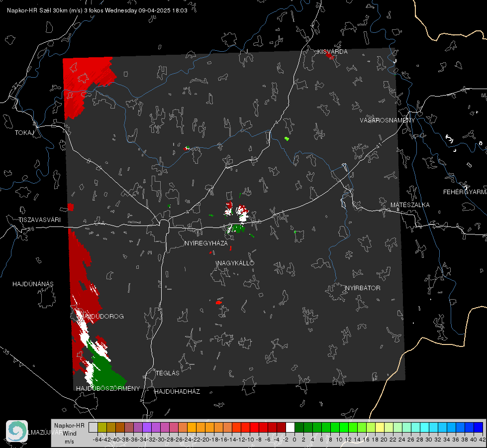Select the TOKAJ city label
The image size is (487, 448).
[x=24, y=133]
